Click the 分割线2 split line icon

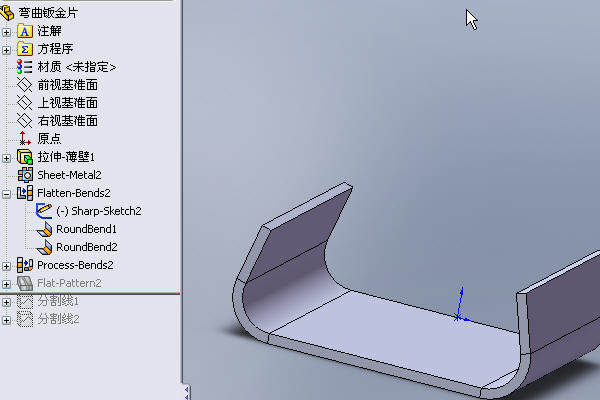25,319
